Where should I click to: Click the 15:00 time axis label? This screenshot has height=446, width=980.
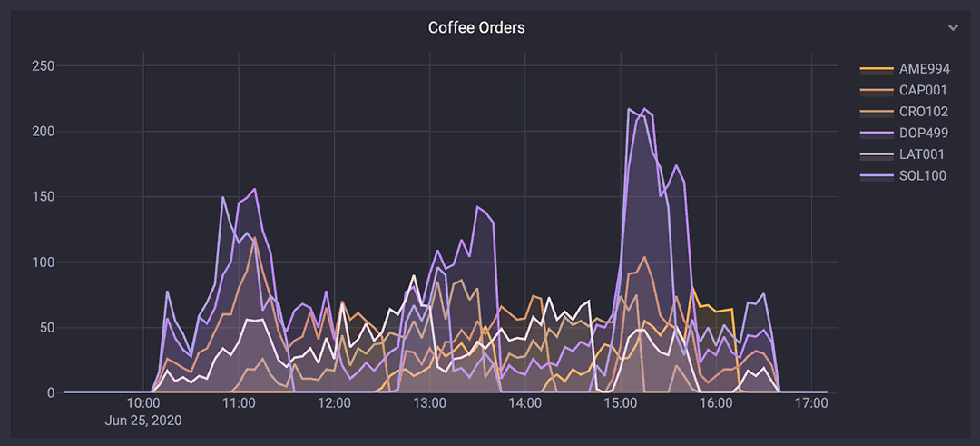[x=620, y=403]
